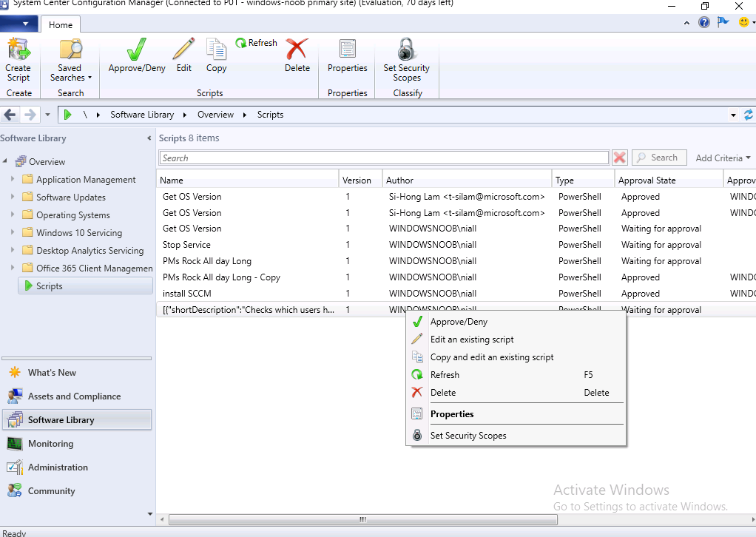
Task: Click the Scripts breadcrumb segment
Action: [x=270, y=115]
